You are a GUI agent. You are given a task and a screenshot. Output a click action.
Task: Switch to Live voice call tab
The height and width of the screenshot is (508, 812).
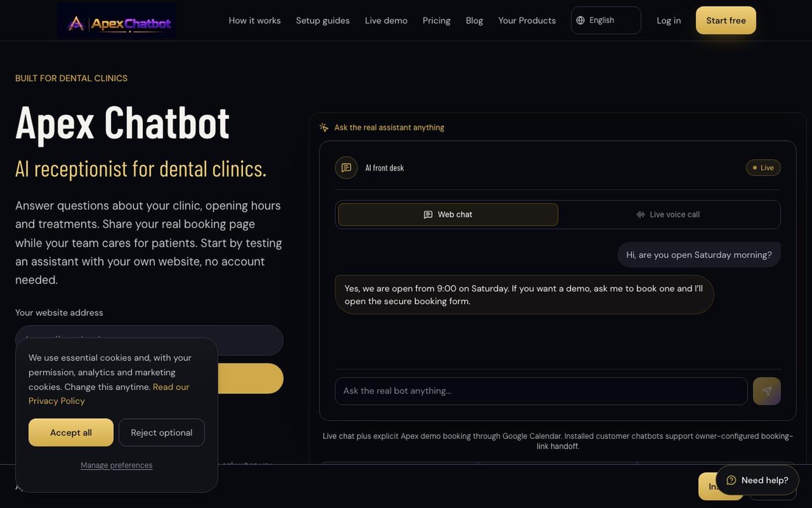pos(668,214)
